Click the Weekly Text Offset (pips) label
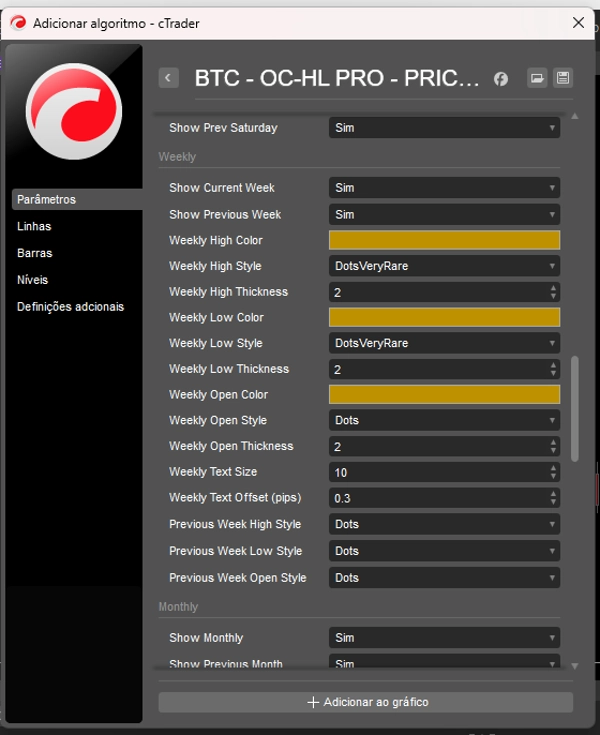Viewport: 600px width, 735px height. coord(235,497)
